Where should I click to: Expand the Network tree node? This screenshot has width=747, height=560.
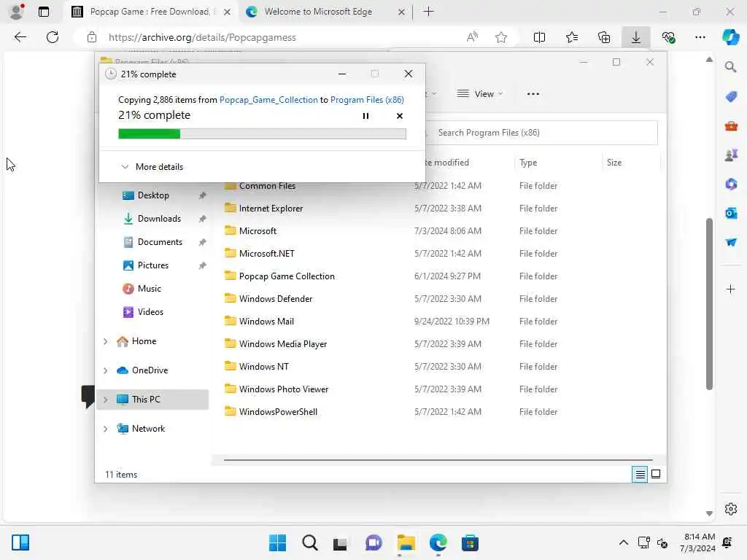click(105, 429)
